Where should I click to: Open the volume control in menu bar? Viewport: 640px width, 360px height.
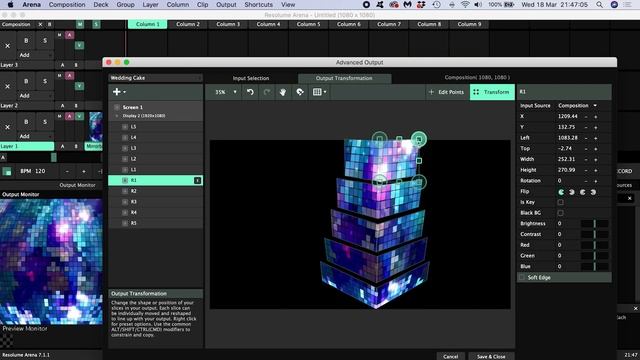tap(478, 5)
